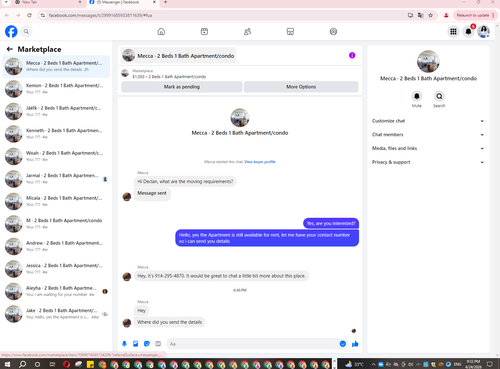Select the Messenger | Facebook browser tab
Screen dimensions: 500x369
pyautogui.click(x=123, y=2)
